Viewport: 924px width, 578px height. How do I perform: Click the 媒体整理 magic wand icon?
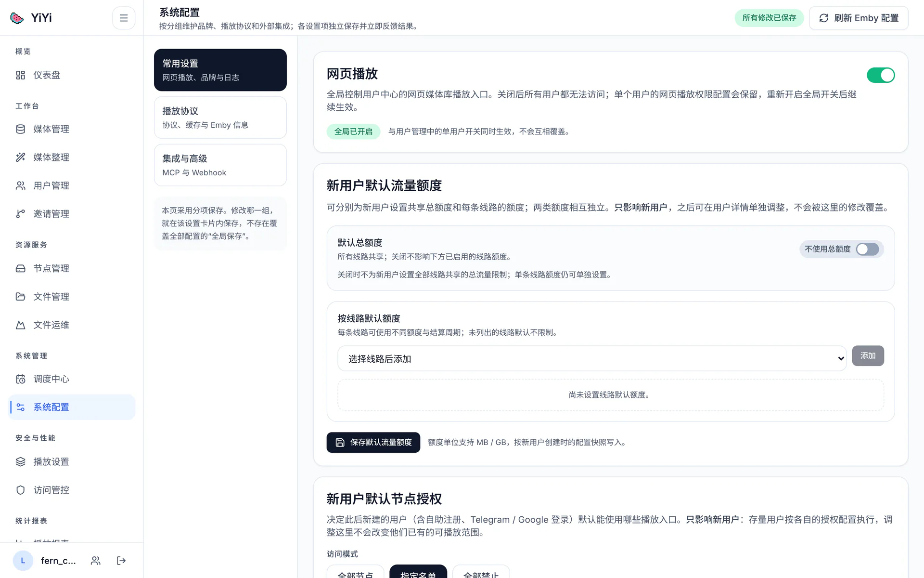point(20,157)
